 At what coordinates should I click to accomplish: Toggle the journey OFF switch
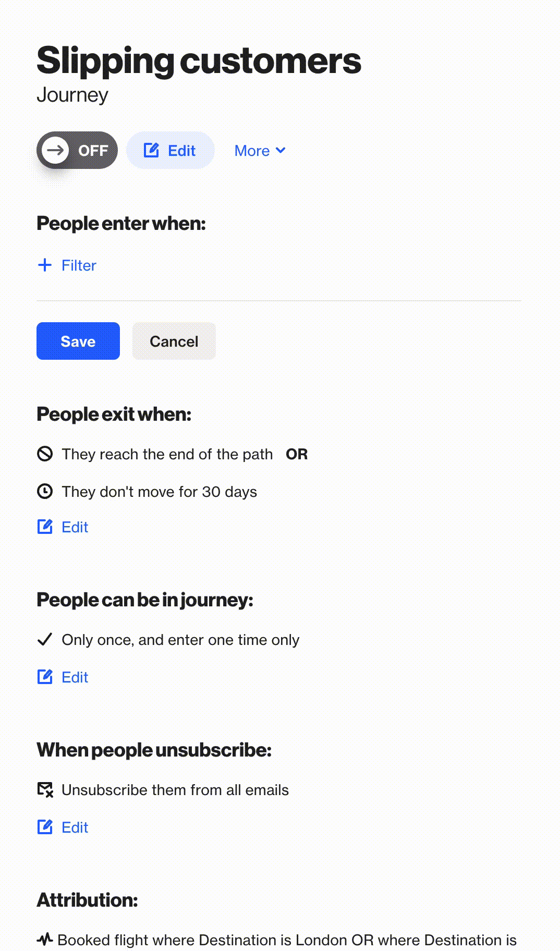(77, 150)
